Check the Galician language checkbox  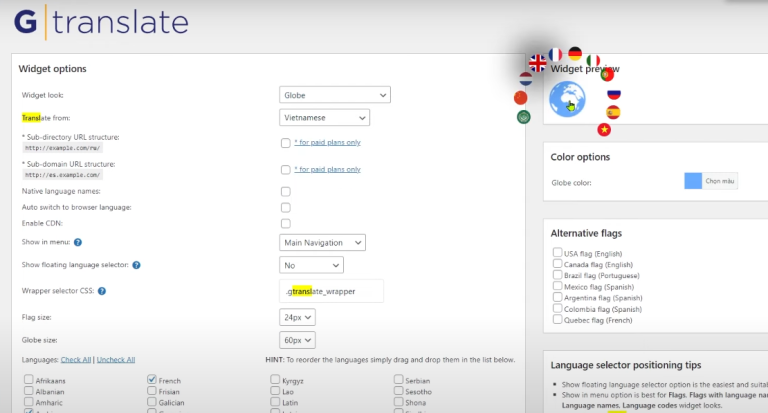(x=152, y=402)
